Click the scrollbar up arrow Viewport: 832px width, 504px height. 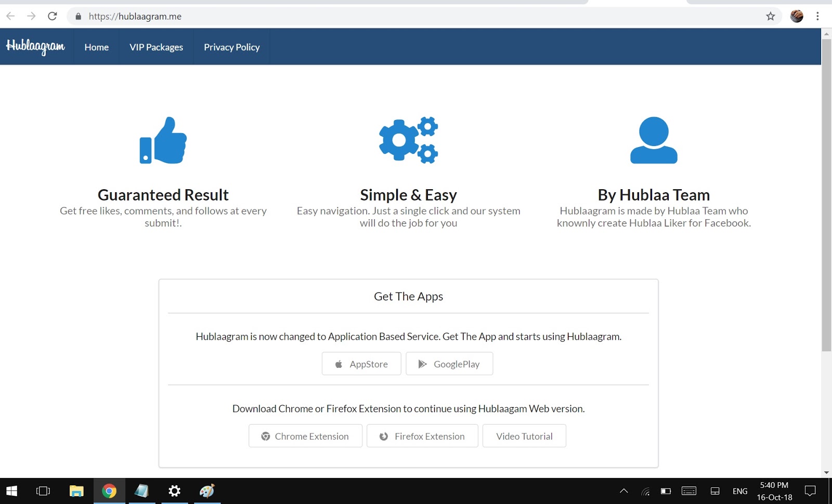pyautogui.click(x=826, y=34)
